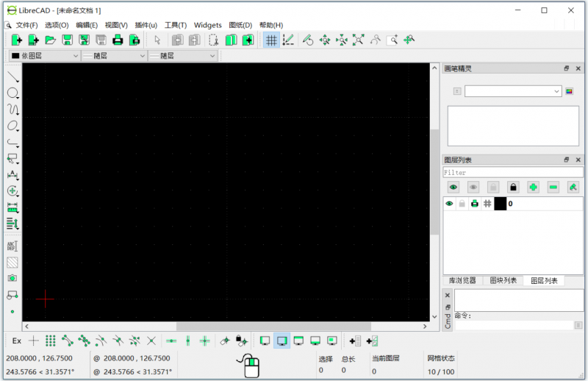This screenshot has height=381, width=588.
Task: Click black color swatch of layer 0
Action: tap(500, 204)
